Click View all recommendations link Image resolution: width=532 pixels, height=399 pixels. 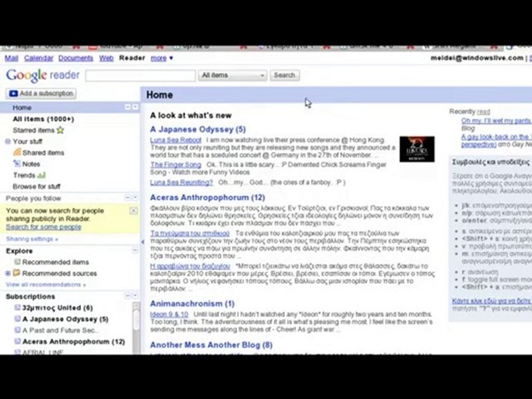coord(46,284)
